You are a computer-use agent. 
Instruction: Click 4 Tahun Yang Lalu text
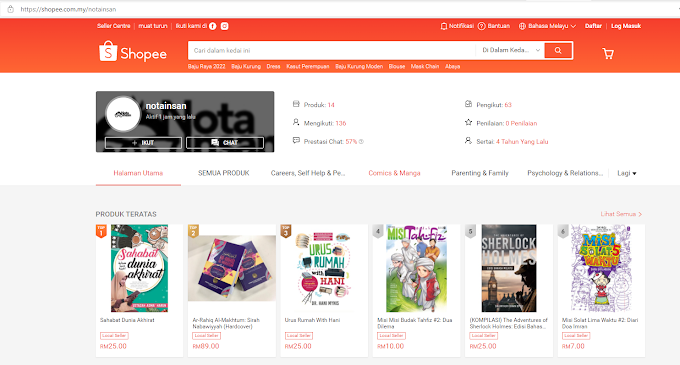pyautogui.click(x=522, y=142)
